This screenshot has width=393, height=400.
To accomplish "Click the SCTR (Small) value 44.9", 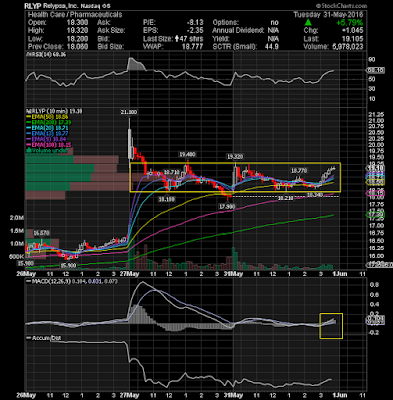I will [x=272, y=47].
